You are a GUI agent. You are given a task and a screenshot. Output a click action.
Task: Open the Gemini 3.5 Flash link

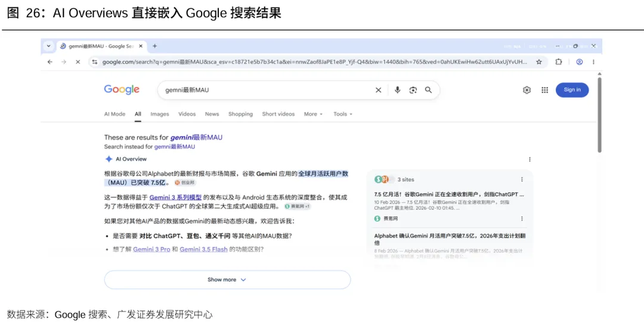[x=204, y=249]
